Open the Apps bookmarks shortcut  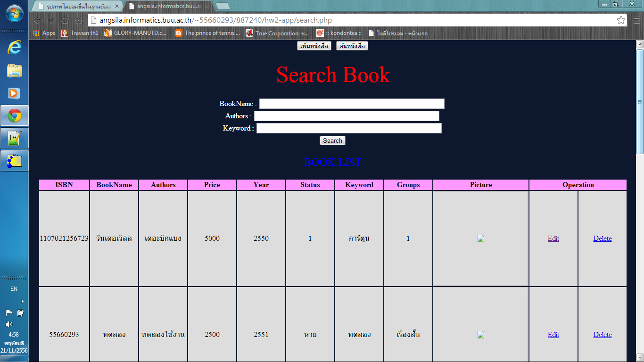point(44,33)
